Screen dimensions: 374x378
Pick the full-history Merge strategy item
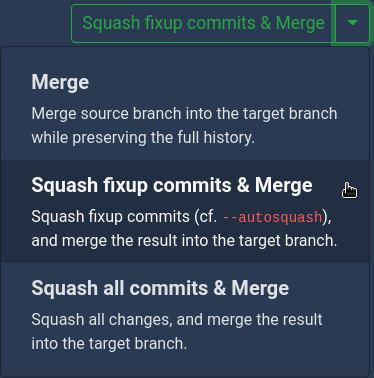[x=185, y=109]
